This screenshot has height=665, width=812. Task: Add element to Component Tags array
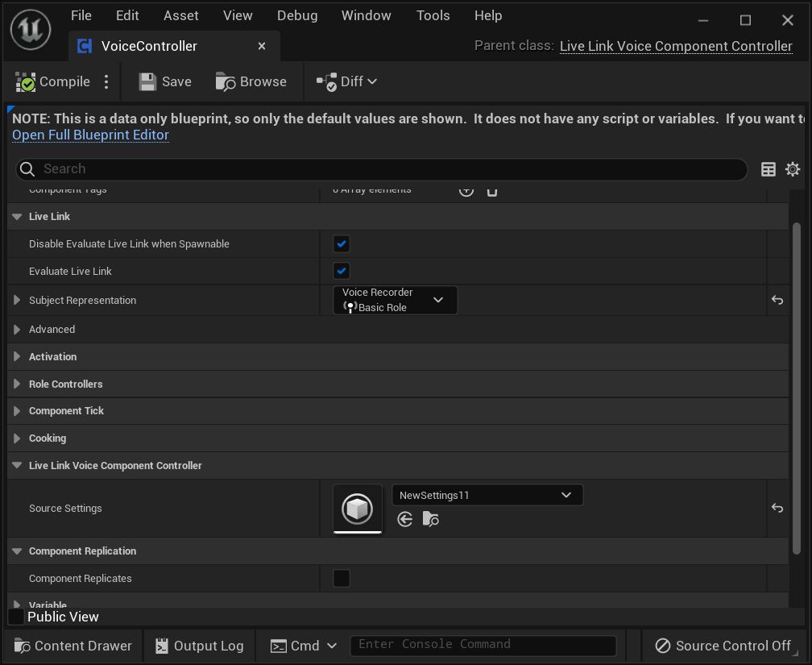click(466, 190)
